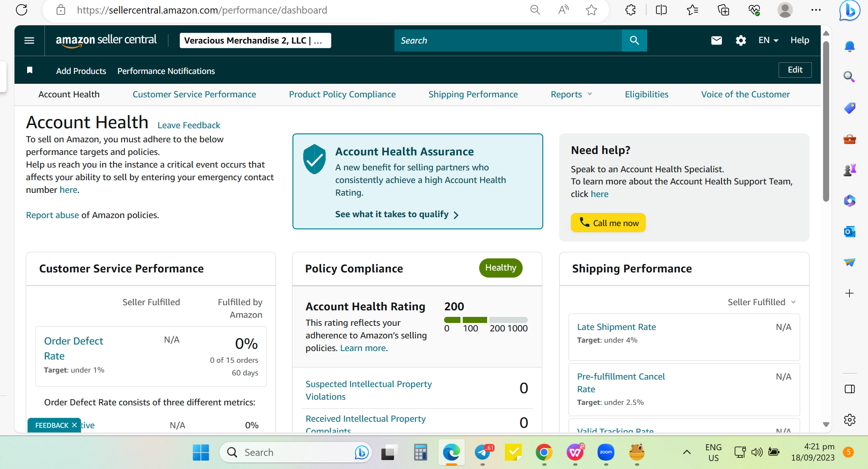Open the Edge sidebar Search icon

click(850, 77)
